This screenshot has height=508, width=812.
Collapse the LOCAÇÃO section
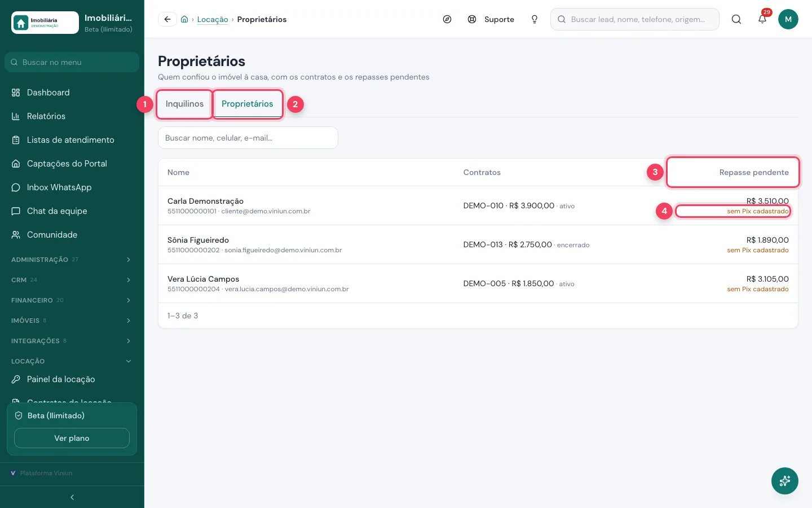(x=72, y=361)
